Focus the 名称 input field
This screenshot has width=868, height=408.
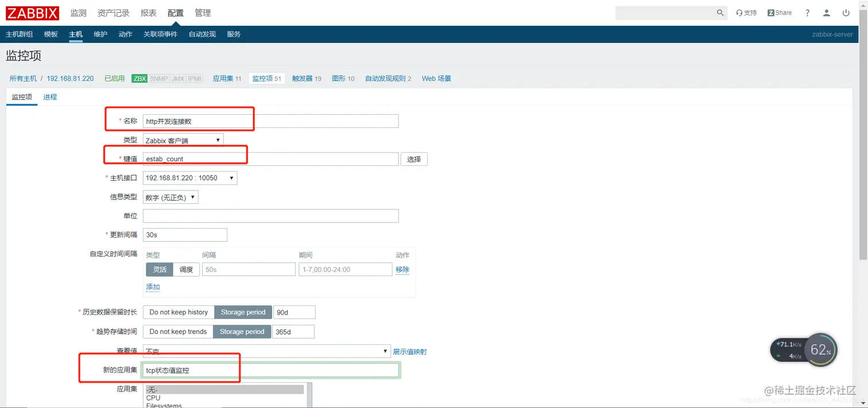[270, 121]
